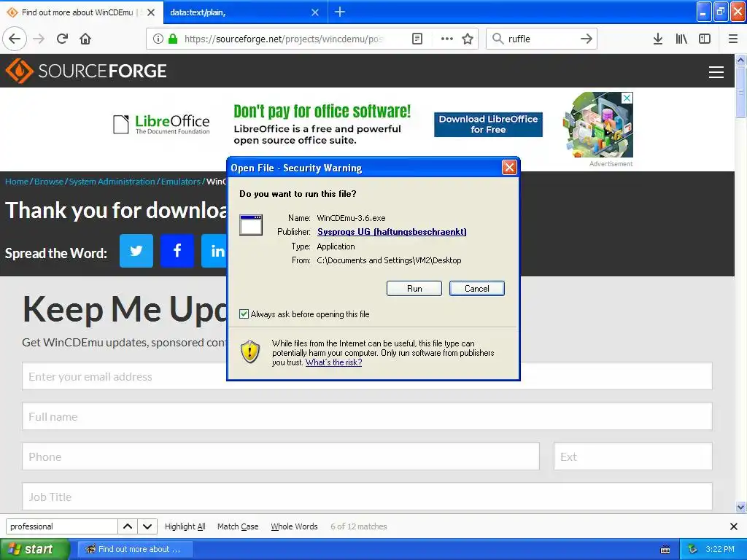747x560 pixels.
Task: Open the Home breadcrumb link
Action: pos(17,182)
